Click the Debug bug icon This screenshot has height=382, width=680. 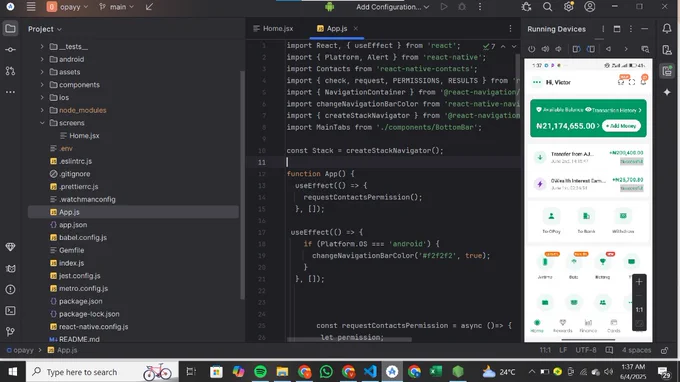(462, 7)
